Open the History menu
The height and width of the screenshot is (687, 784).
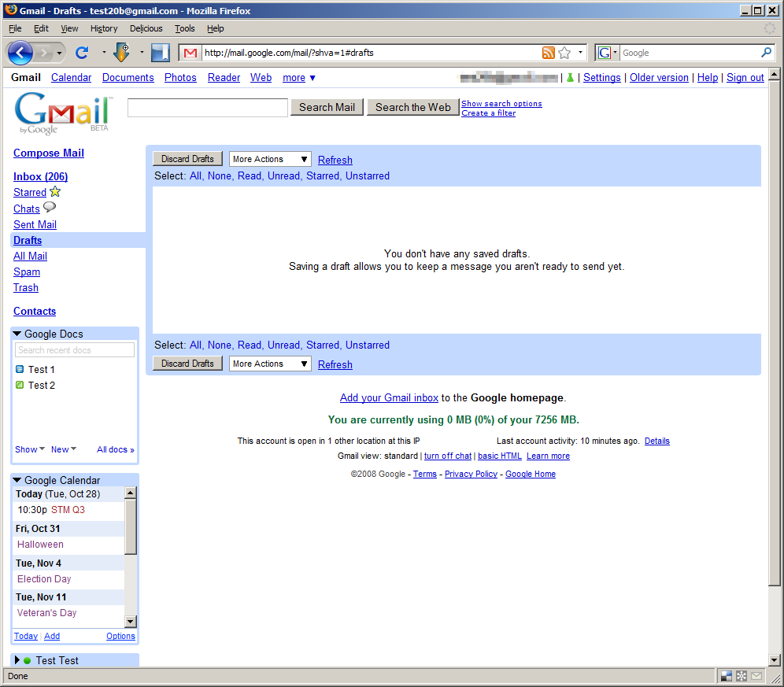coord(104,28)
